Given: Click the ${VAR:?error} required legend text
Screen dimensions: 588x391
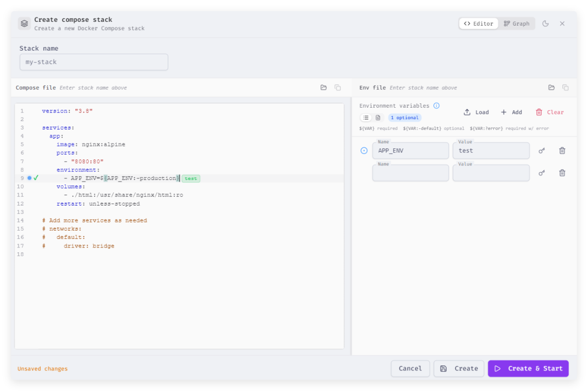Looking at the screenshot, I should coord(509,128).
